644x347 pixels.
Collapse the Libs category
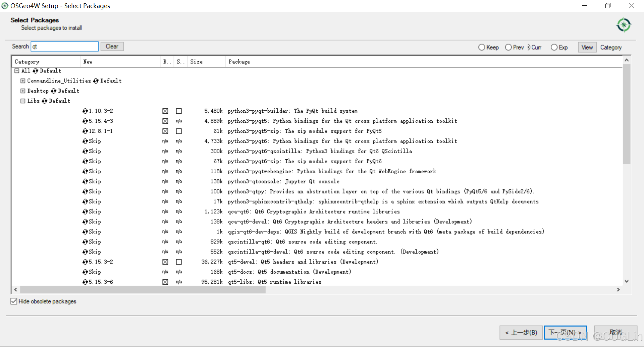click(x=23, y=101)
